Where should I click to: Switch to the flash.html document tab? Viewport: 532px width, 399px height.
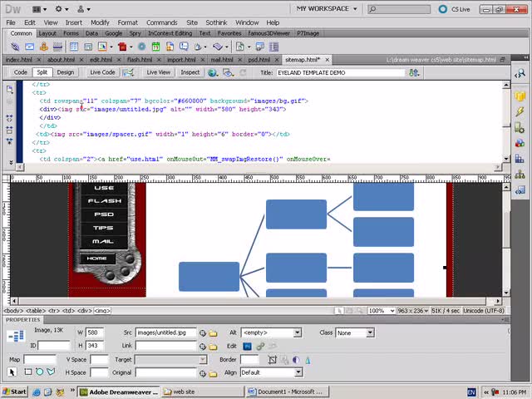pyautogui.click(x=139, y=60)
